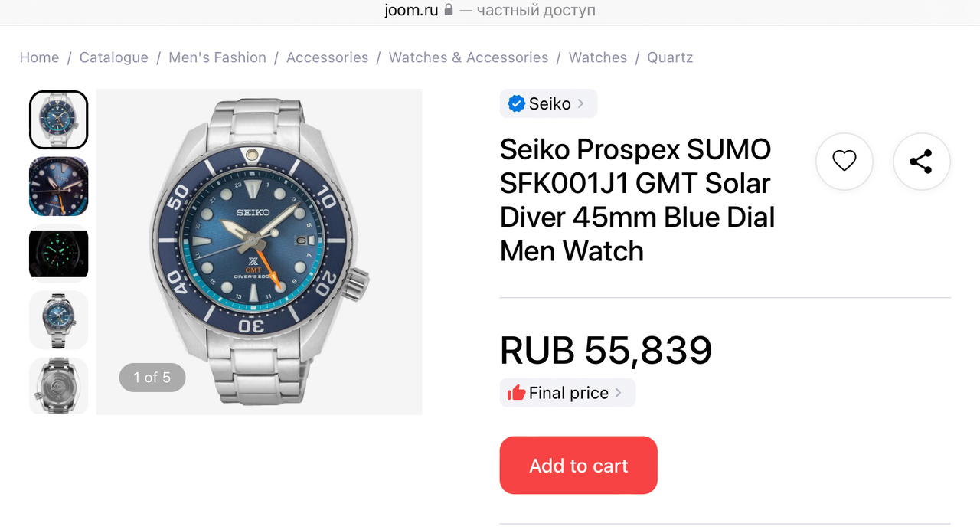View the watch caseback thumbnail
Viewport: 980px width, 530px height.
(59, 385)
